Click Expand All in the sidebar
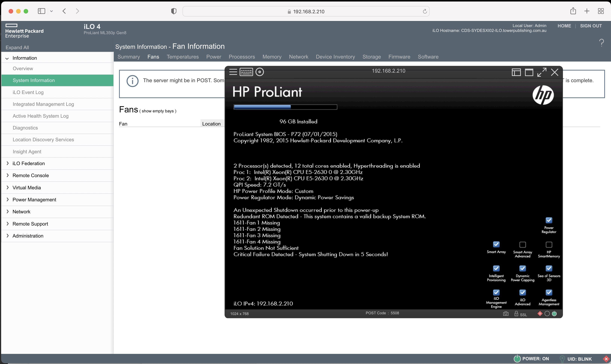The height and width of the screenshot is (364, 611). point(17,47)
